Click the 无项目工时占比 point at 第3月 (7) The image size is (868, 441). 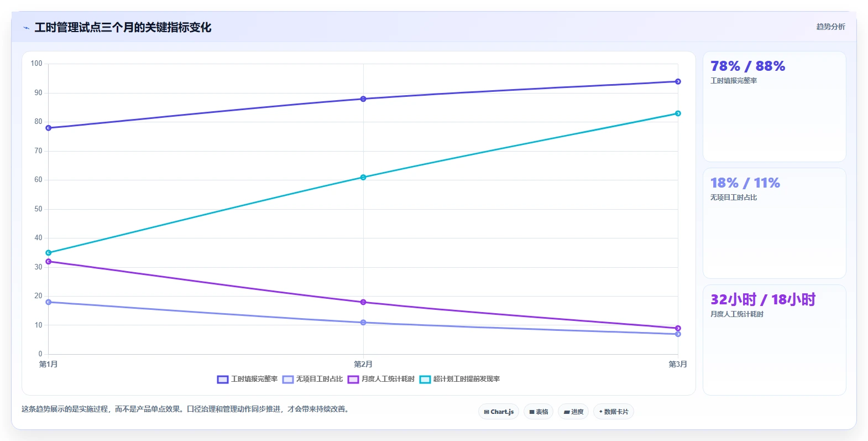coord(678,334)
